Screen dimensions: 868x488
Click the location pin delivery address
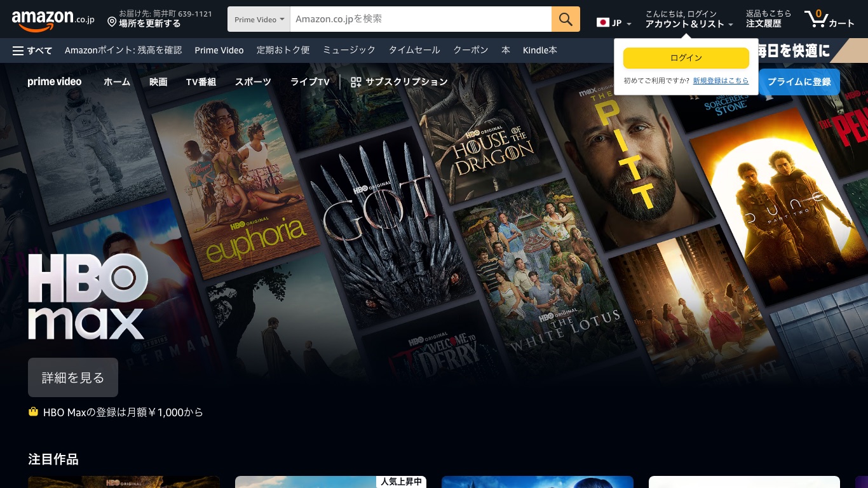click(159, 19)
